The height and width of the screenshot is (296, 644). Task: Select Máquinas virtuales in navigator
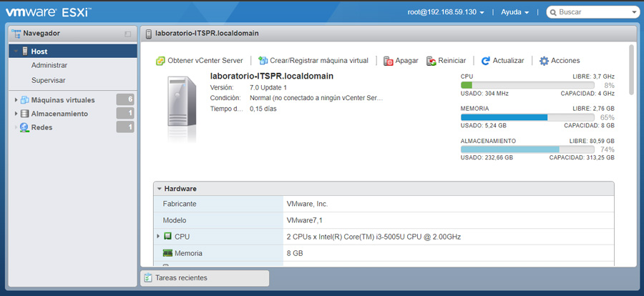pos(63,100)
